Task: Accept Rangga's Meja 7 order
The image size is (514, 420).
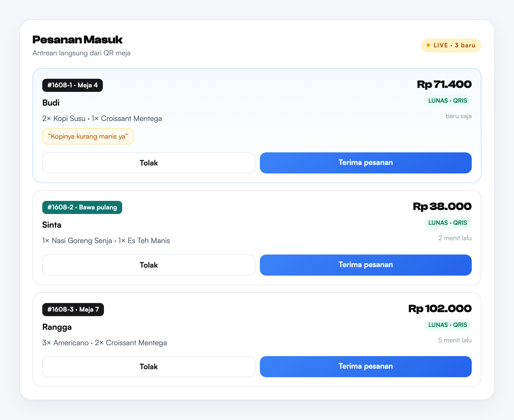Action: (x=366, y=366)
